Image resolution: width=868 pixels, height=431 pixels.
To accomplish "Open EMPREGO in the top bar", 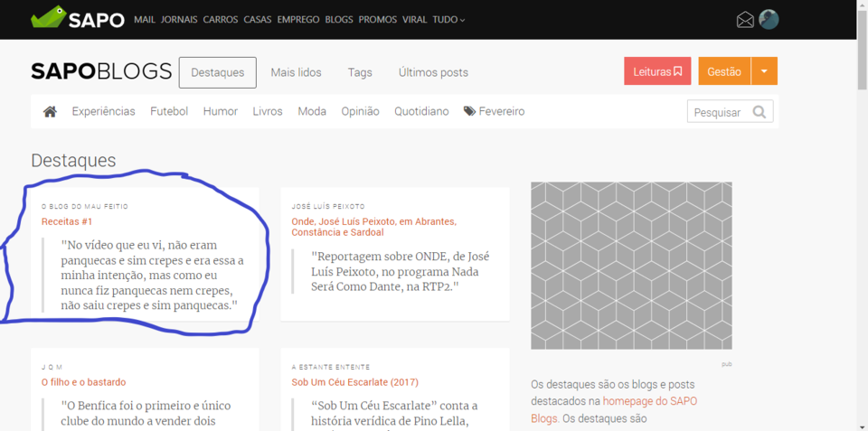I will tap(298, 19).
